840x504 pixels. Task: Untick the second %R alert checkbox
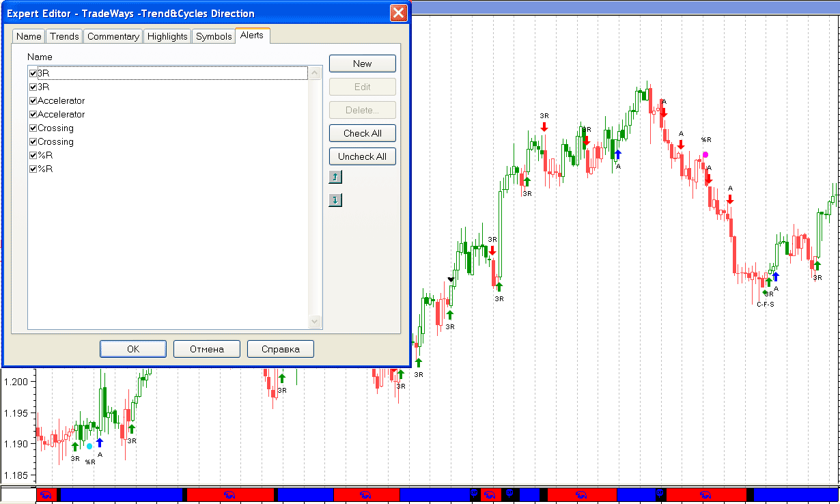[33, 169]
